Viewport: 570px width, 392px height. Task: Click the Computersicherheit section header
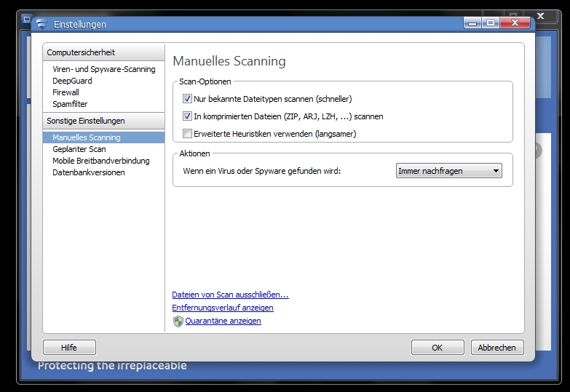[103, 52]
